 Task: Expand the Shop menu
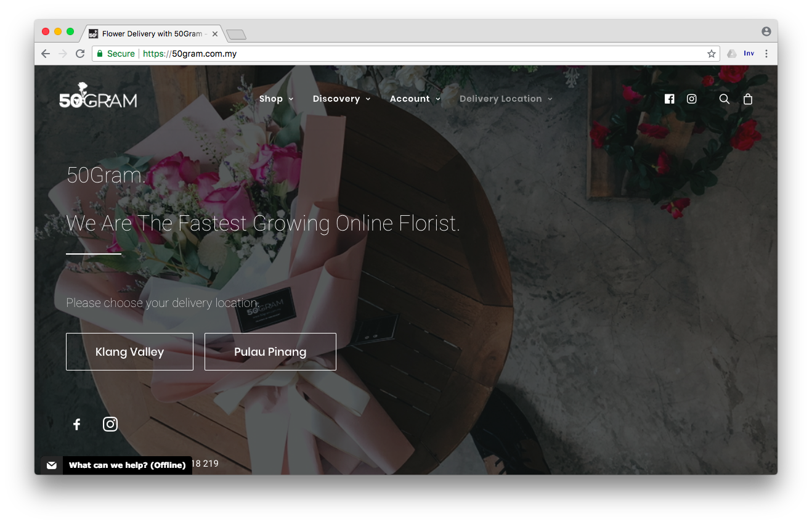(x=276, y=99)
